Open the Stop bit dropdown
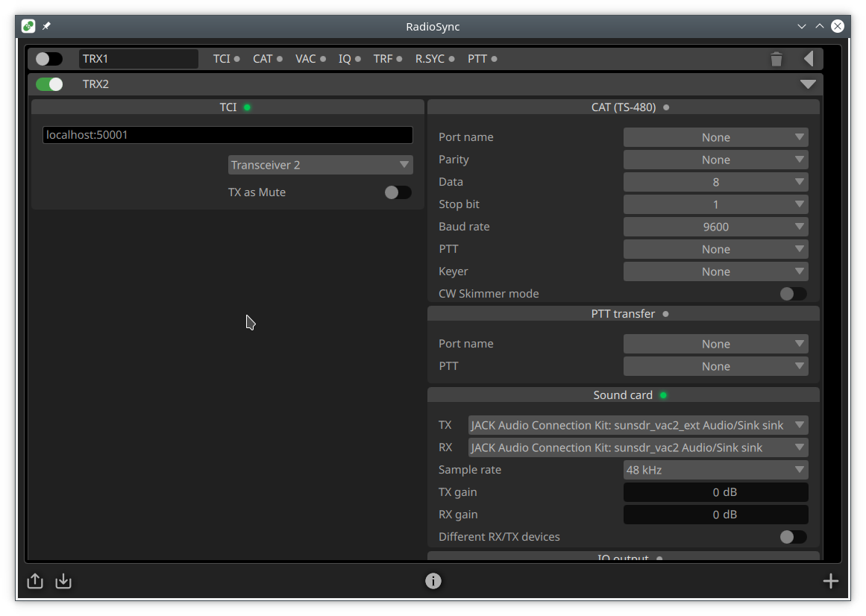The height and width of the screenshot is (616, 866). point(716,204)
